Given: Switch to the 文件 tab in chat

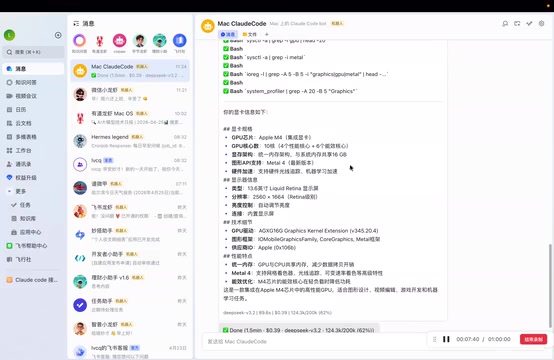Looking at the screenshot, I should click(x=249, y=34).
